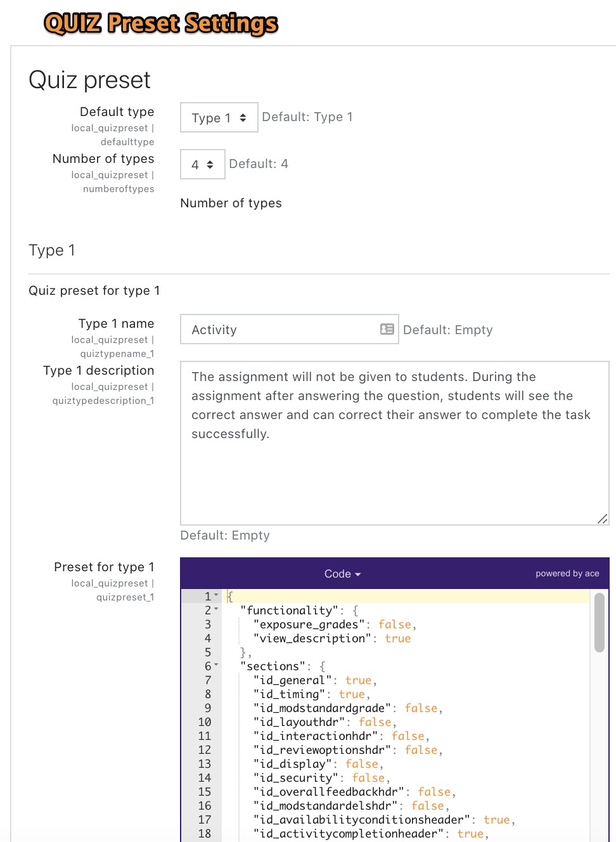Click the 'false' value of exposure_grades
The image size is (616, 842).
tap(395, 624)
